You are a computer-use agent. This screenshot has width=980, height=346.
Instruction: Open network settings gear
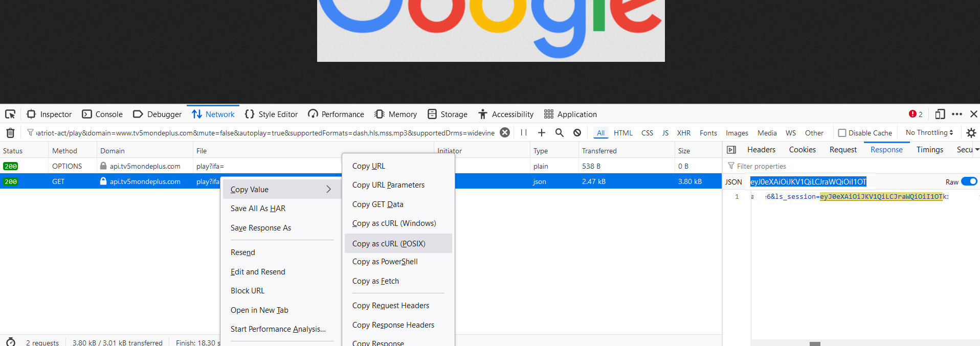pyautogui.click(x=971, y=133)
